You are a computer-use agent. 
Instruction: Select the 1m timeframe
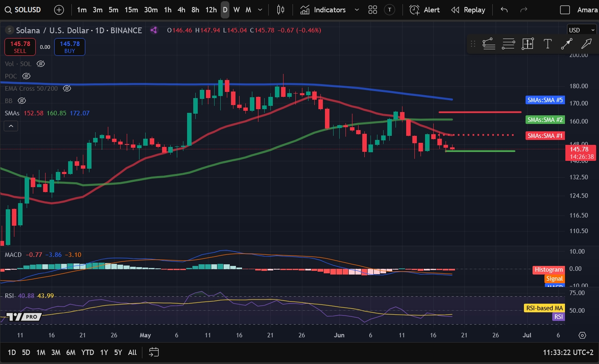(82, 10)
